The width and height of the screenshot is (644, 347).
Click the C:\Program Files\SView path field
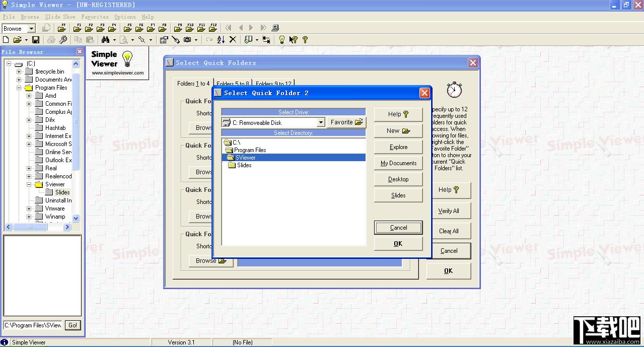(x=33, y=325)
